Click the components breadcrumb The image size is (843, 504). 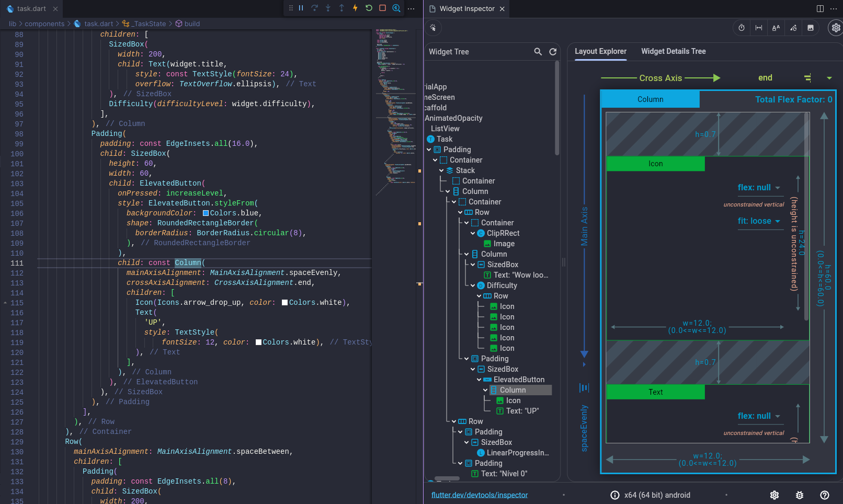(44, 24)
